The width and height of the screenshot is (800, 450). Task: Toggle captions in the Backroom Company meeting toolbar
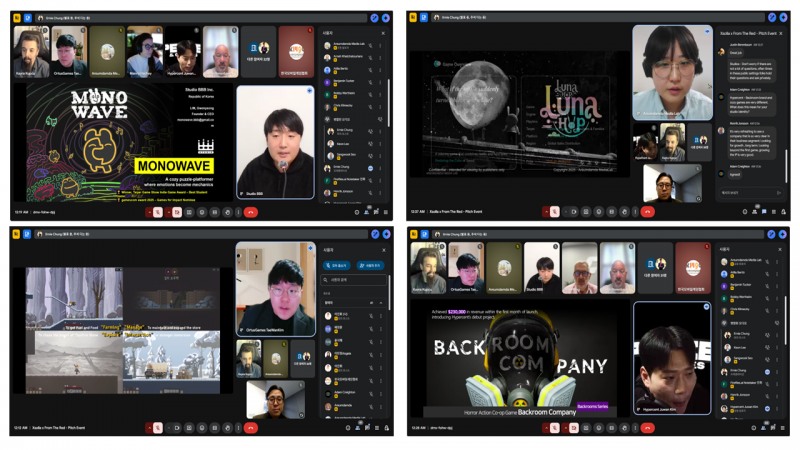pos(586,429)
